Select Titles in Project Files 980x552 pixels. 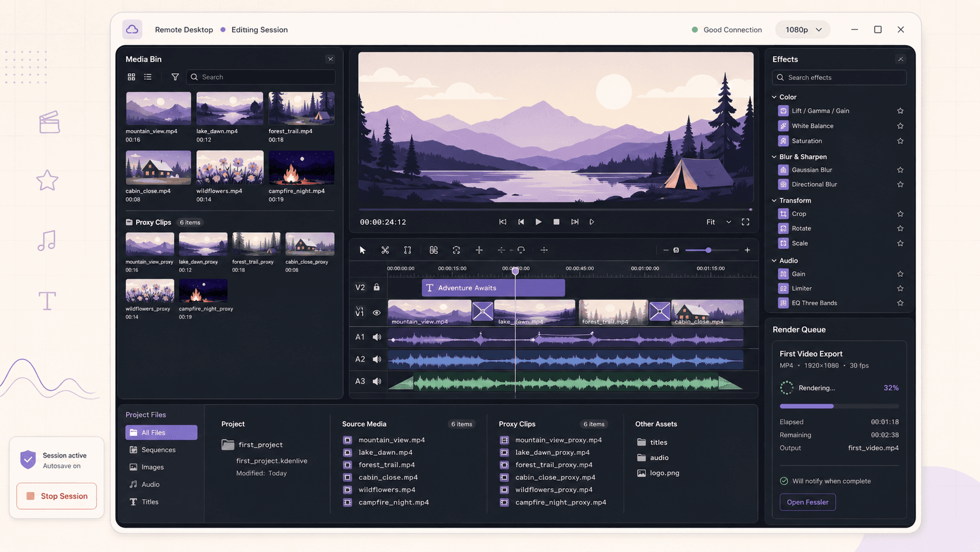point(144,502)
